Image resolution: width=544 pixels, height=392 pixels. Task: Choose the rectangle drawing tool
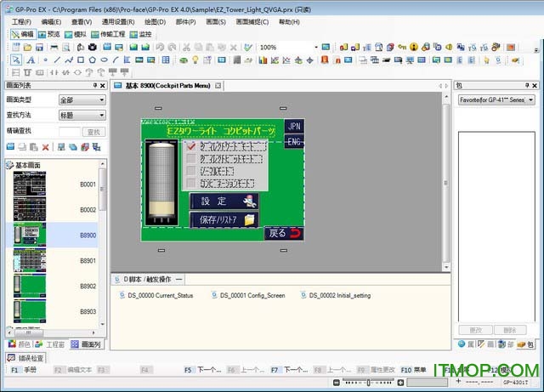pyautogui.click(x=81, y=60)
